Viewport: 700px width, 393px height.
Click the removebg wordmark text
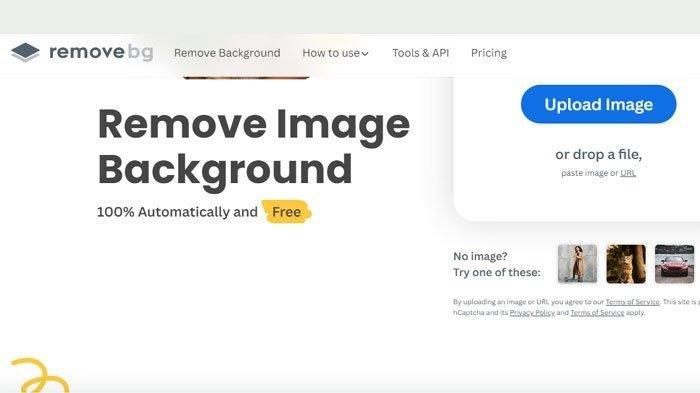101,52
